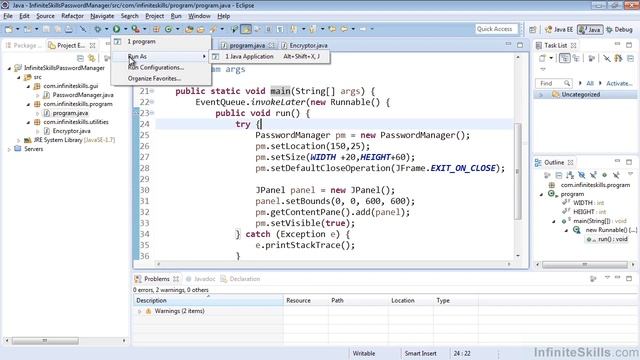Click Collapse All icon in Task List
This screenshot has width=640, height=360.
630,58
